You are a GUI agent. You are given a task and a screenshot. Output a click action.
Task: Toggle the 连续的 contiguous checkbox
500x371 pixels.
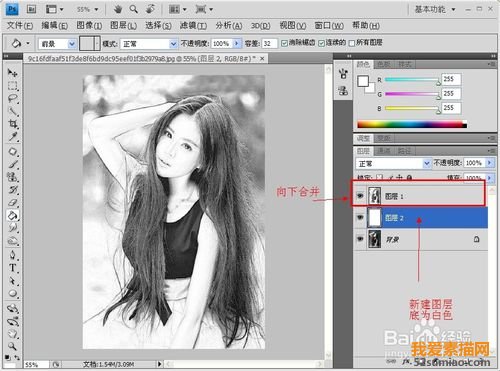321,43
